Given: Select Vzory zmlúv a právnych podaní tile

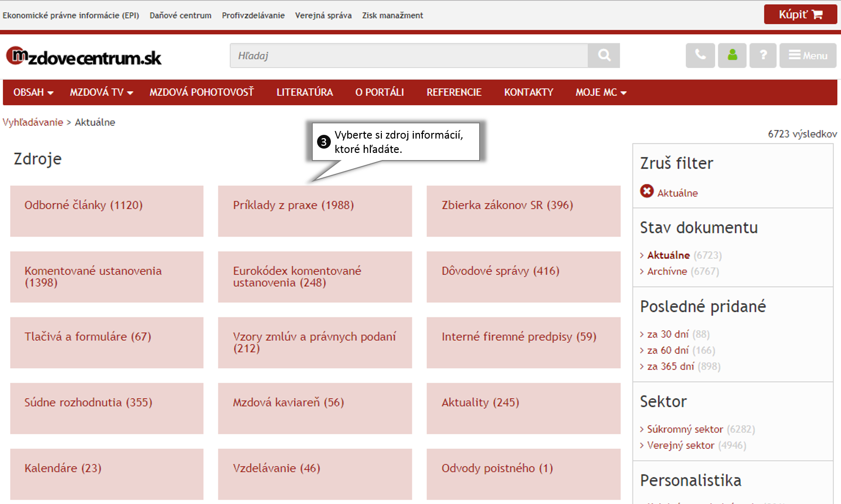Looking at the screenshot, I should [x=315, y=343].
